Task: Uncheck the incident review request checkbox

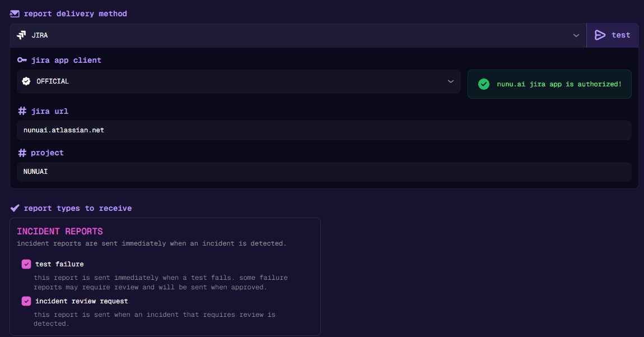Action: (26, 301)
